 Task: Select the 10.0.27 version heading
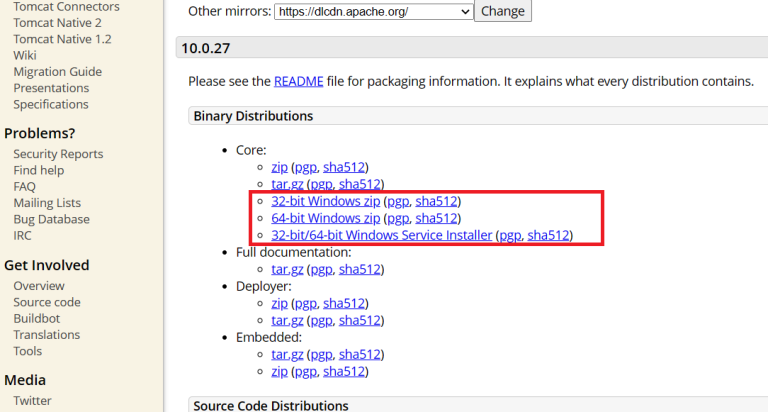tap(205, 48)
